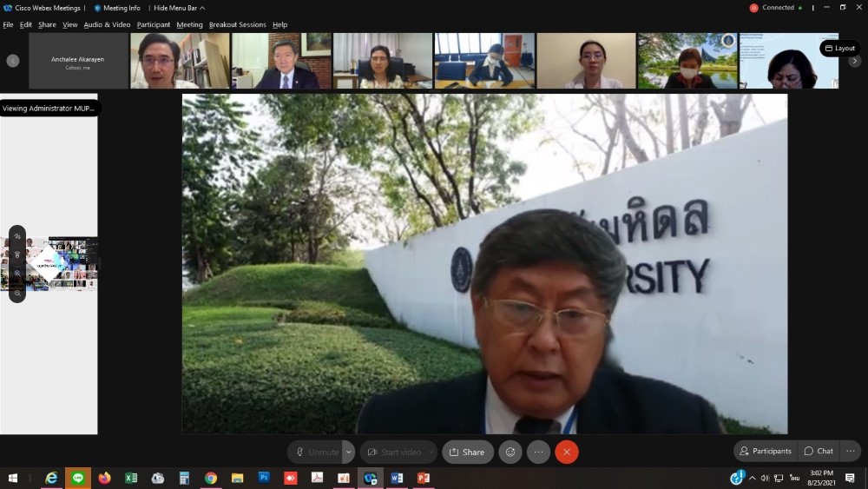Toggle the Participants panel
This screenshot has width=868, height=489.
(x=765, y=451)
